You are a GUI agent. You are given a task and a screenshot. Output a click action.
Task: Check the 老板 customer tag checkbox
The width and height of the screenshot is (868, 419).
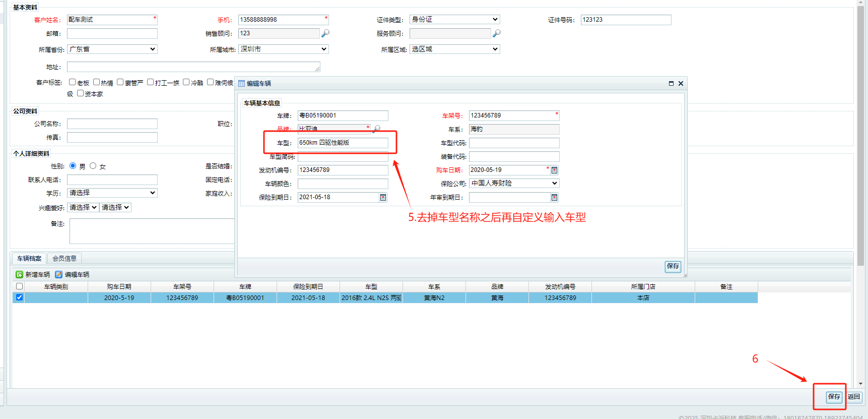[x=73, y=82]
